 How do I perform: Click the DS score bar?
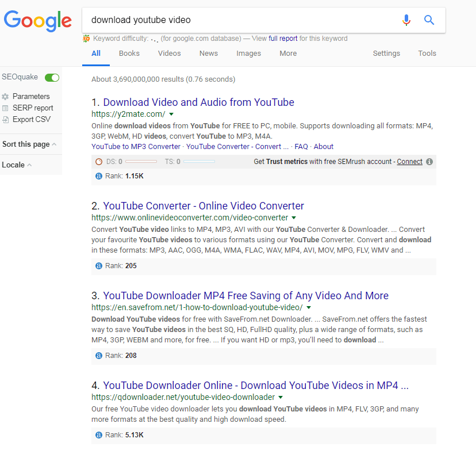point(141,162)
